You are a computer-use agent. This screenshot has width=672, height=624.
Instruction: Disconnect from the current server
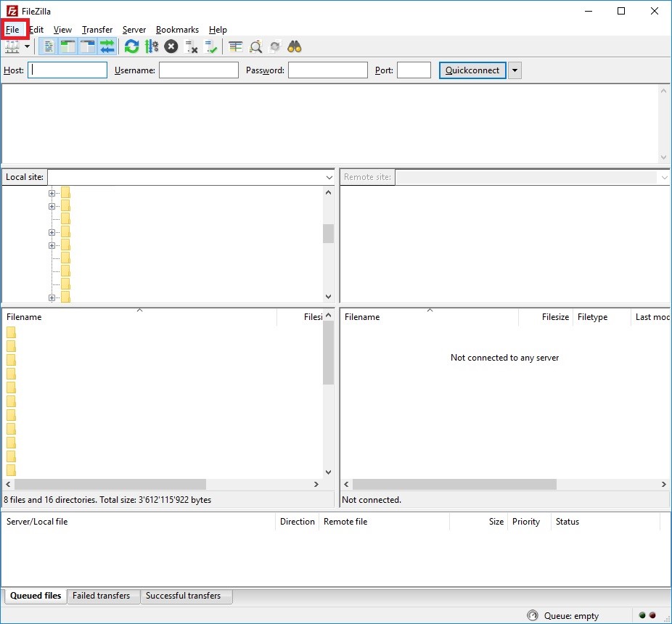tap(191, 46)
